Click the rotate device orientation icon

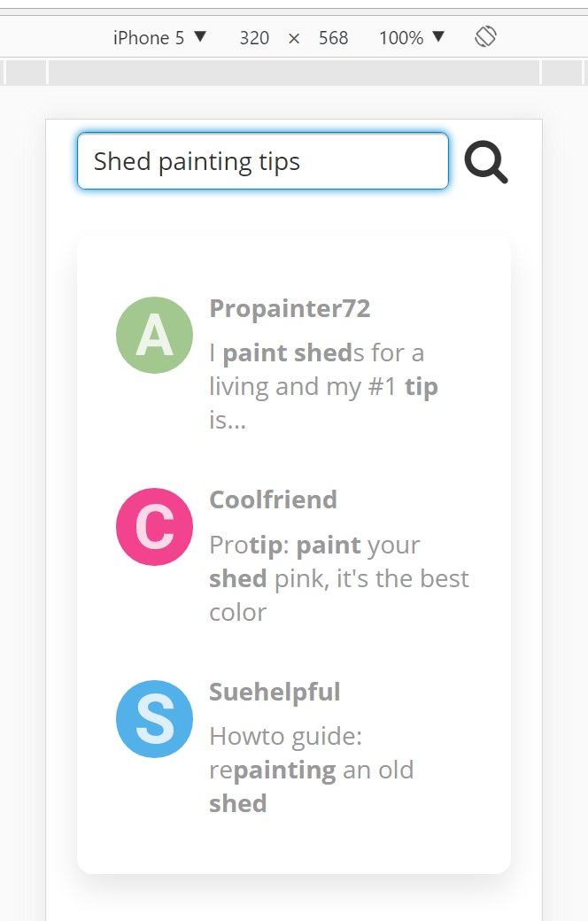click(x=485, y=37)
